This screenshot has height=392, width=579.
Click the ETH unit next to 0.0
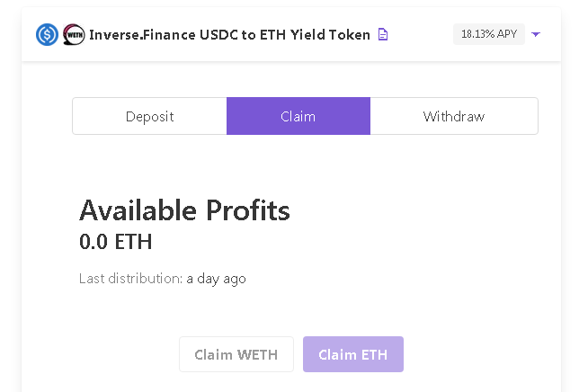coord(133,242)
